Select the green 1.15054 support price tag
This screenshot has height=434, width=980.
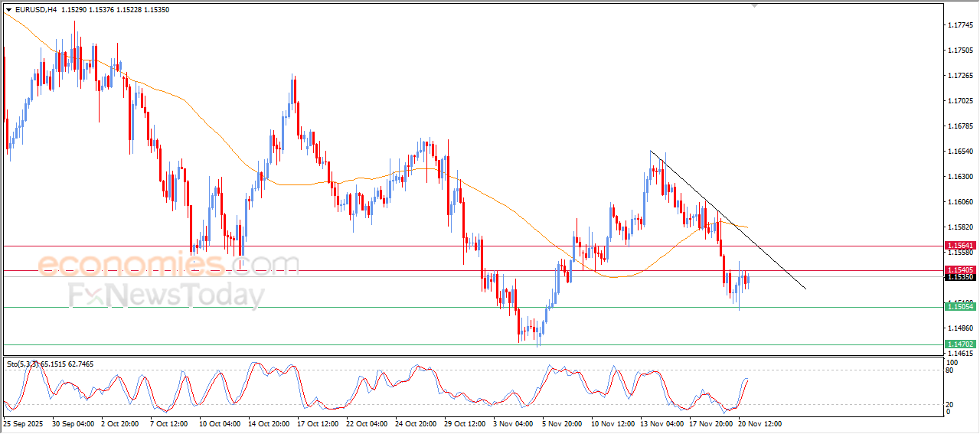point(960,306)
